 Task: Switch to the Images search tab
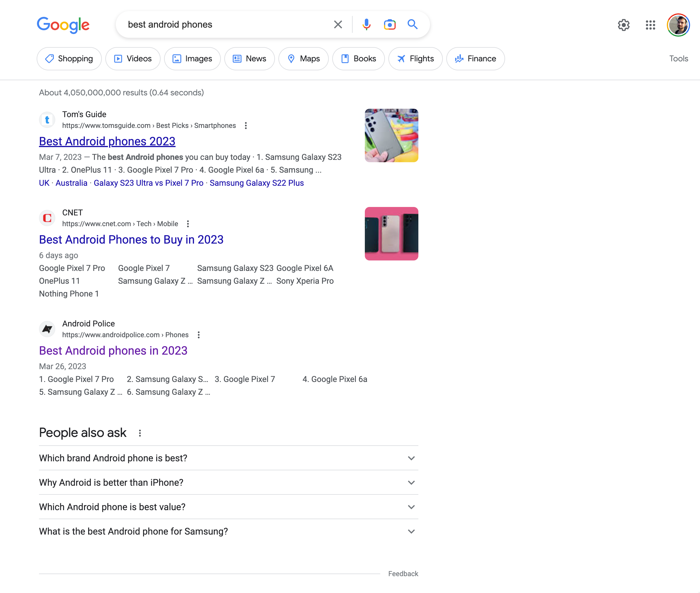(x=192, y=58)
